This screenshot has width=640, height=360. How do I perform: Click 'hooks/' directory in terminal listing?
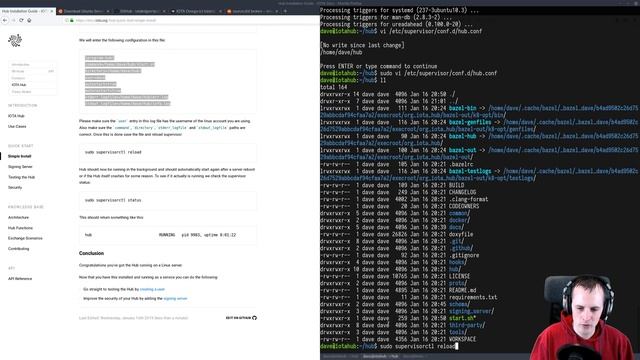pyautogui.click(x=458, y=263)
